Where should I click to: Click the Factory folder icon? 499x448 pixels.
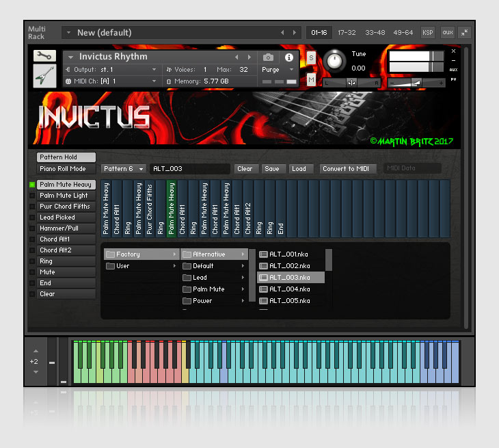point(110,254)
